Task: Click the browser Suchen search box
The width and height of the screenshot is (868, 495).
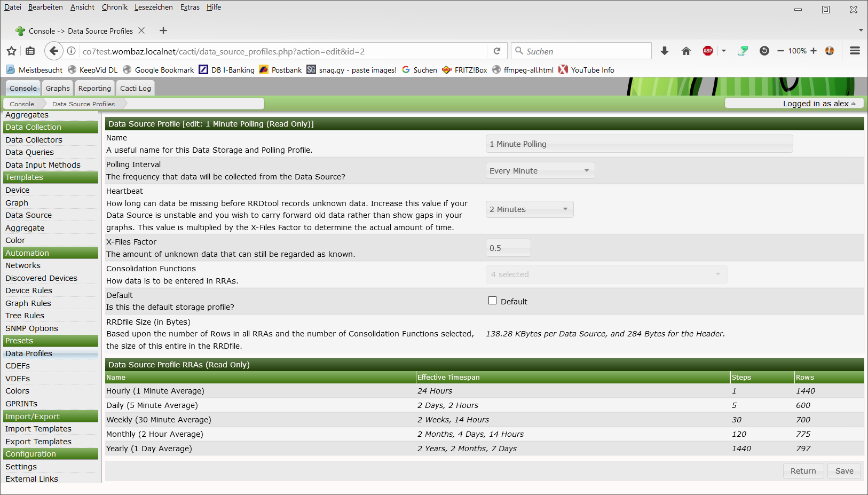Action: tap(581, 51)
